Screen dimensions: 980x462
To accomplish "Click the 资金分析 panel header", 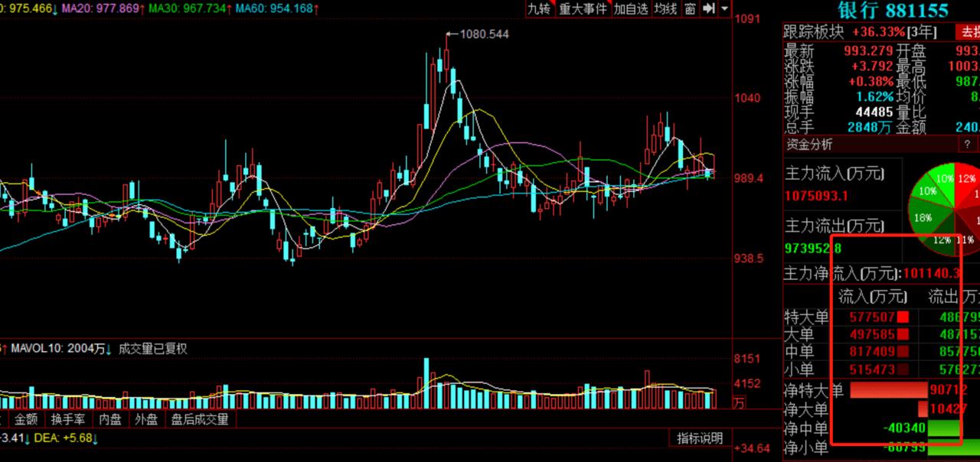I will coord(870,144).
